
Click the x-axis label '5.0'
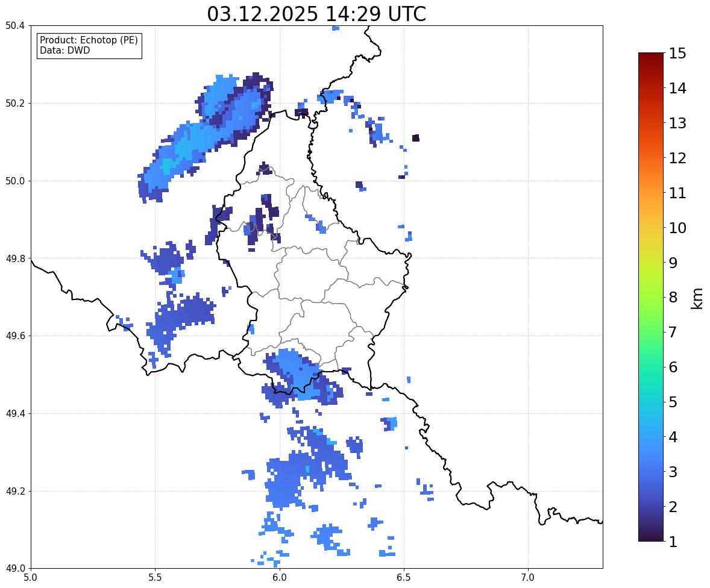pyautogui.click(x=31, y=578)
